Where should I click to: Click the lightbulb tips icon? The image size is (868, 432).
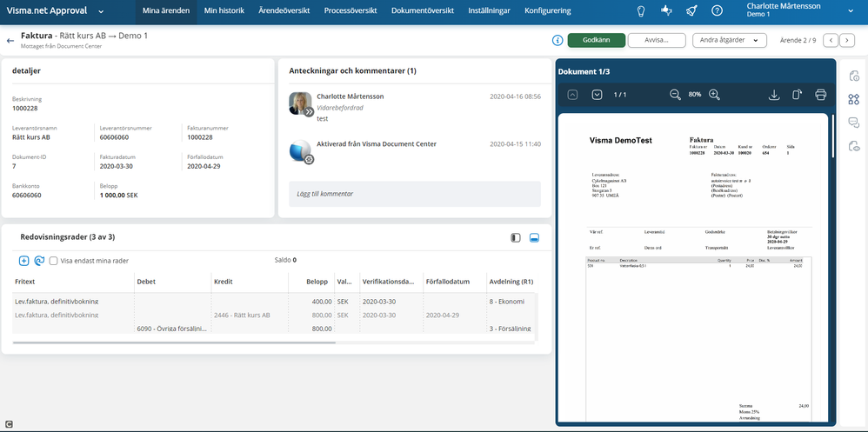pyautogui.click(x=641, y=11)
